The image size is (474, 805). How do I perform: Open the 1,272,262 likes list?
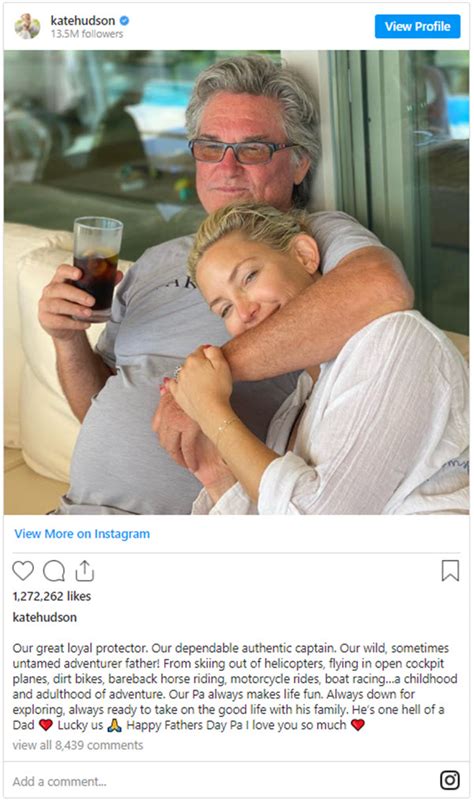pyautogui.click(x=52, y=596)
